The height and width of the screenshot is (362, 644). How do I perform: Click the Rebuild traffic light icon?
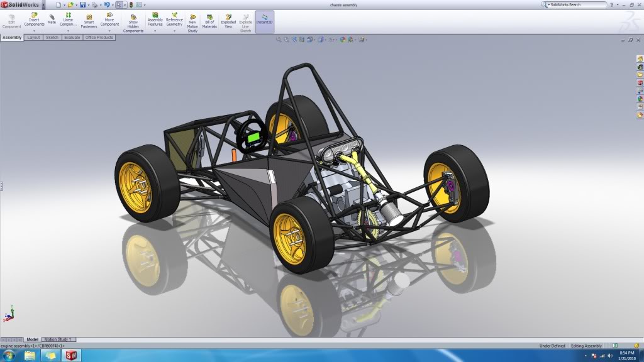[131, 5]
